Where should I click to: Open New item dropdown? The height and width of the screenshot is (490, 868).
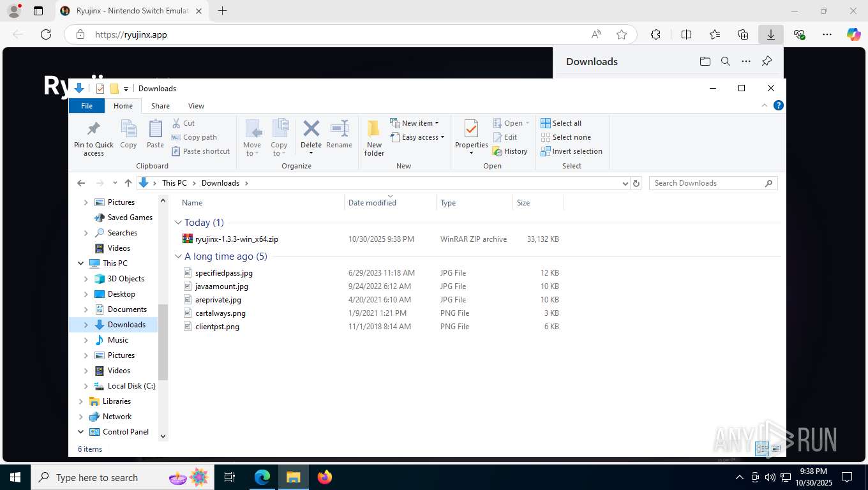(414, 123)
